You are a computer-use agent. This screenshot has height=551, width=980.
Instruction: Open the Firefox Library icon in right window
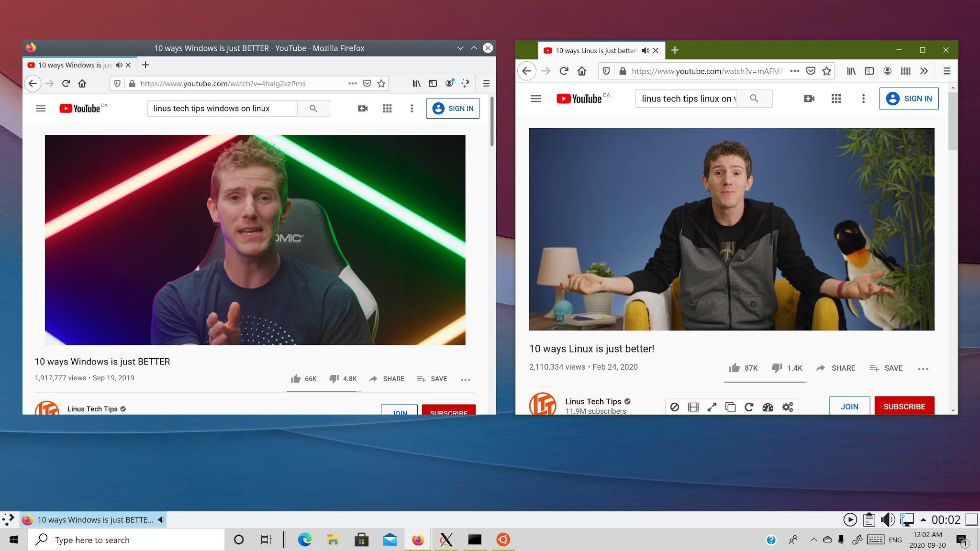click(x=851, y=71)
